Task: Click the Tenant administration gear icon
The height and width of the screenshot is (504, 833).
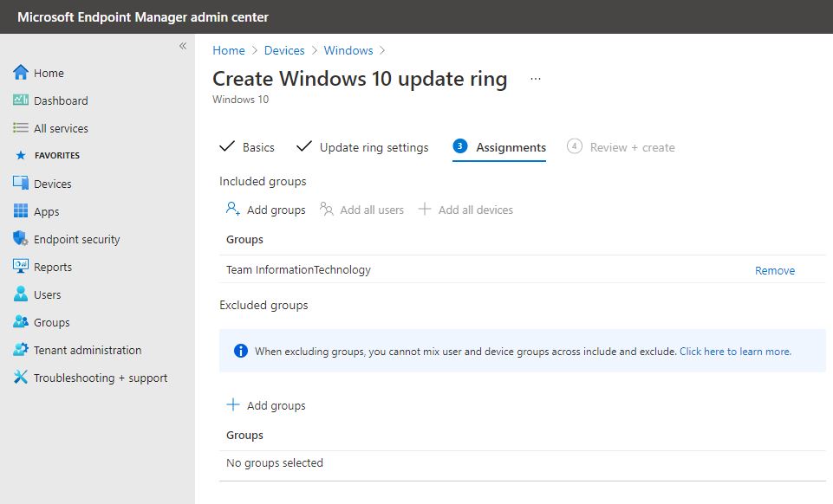Action: 21,349
